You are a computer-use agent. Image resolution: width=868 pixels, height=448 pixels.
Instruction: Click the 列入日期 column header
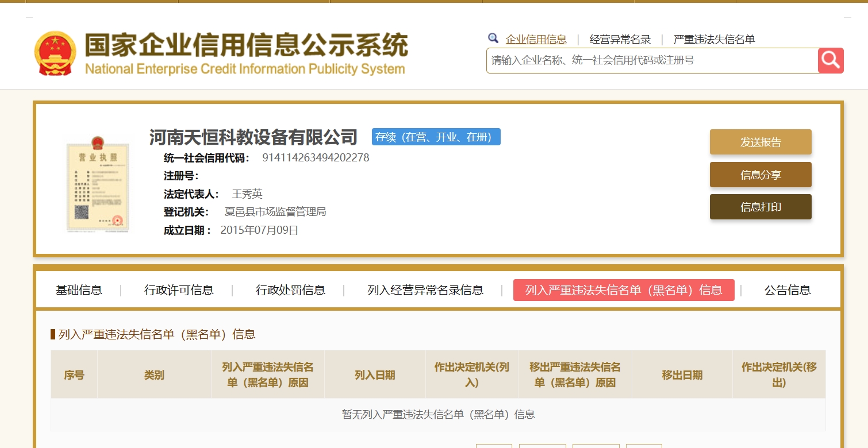[375, 375]
